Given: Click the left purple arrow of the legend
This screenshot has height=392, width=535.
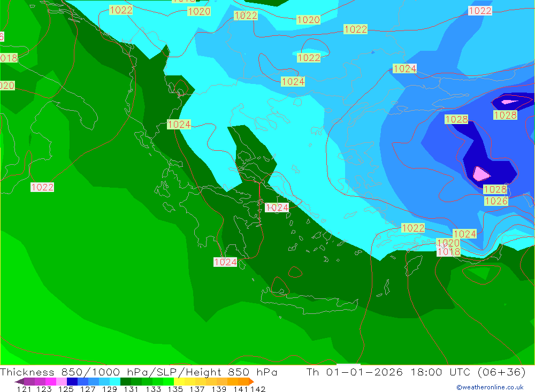Looking at the screenshot, I should pos(19,381).
